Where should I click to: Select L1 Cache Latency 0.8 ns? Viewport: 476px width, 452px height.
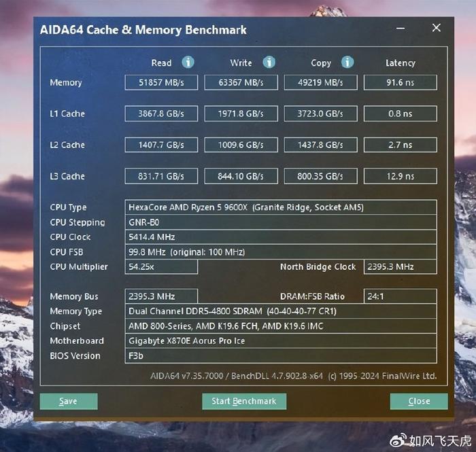pyautogui.click(x=401, y=114)
